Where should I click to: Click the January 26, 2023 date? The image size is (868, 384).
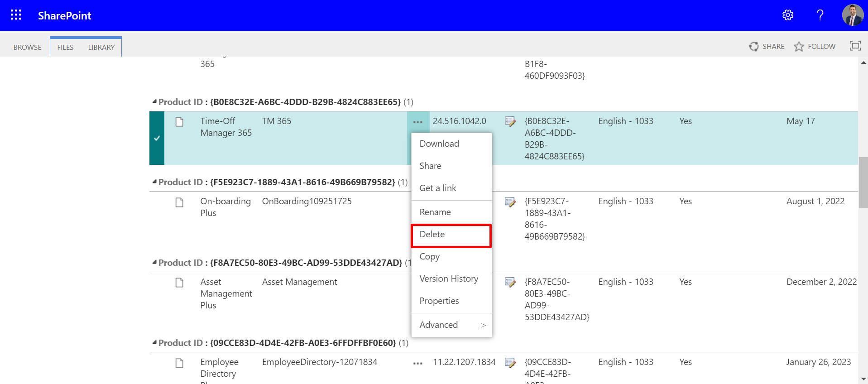tap(818, 362)
